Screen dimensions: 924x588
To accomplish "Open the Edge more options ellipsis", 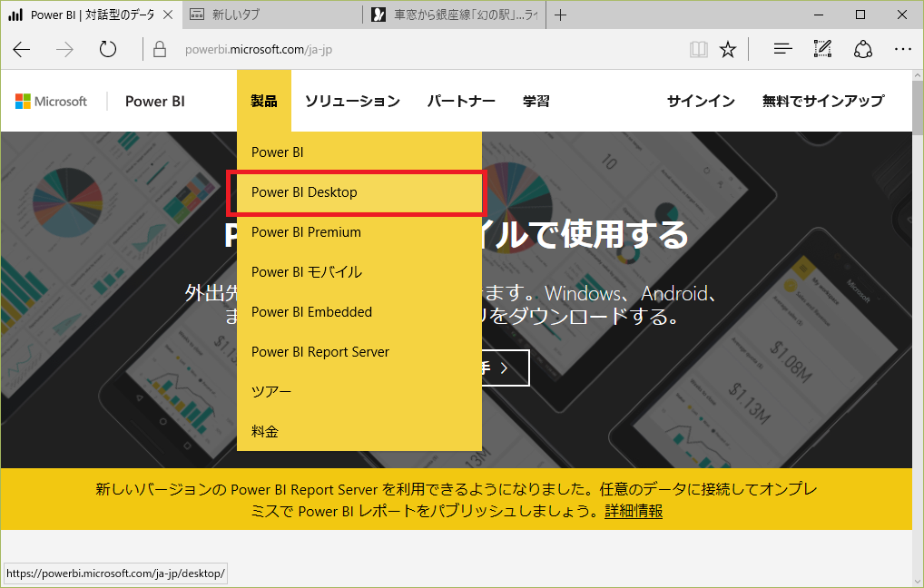I will [903, 50].
